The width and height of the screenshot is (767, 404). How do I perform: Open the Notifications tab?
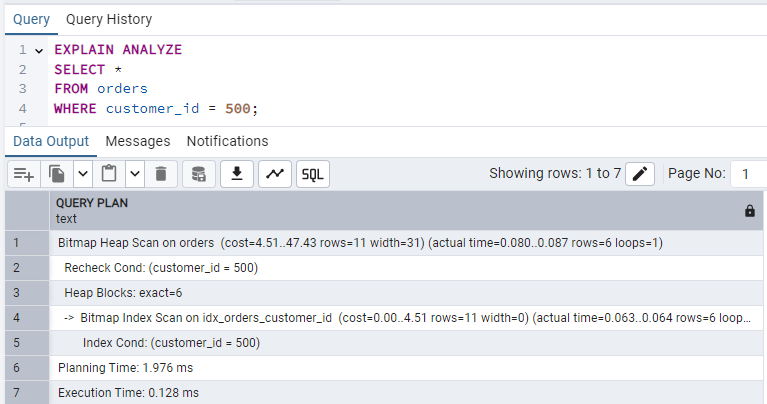[x=227, y=141]
